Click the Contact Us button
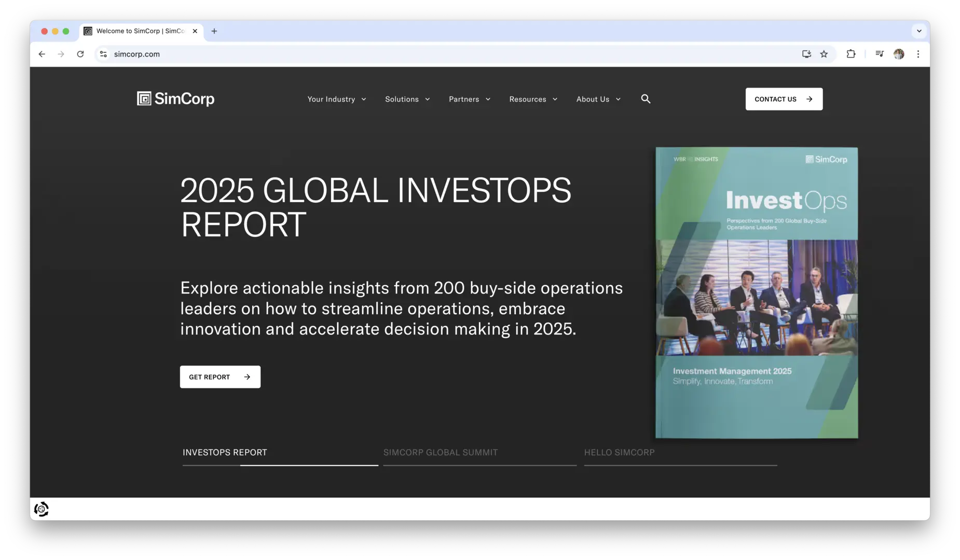This screenshot has height=560, width=960. coord(784,99)
